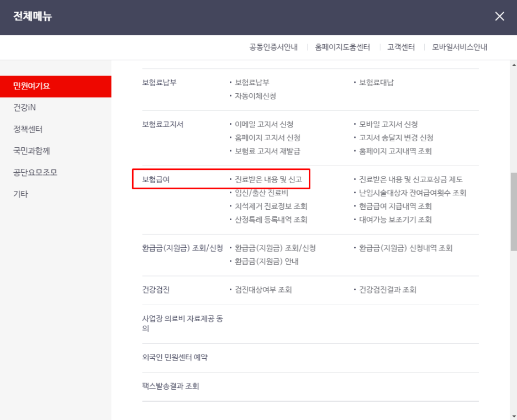Open 검진대상여부 조회
The height and width of the screenshot is (420, 517).
pos(263,290)
